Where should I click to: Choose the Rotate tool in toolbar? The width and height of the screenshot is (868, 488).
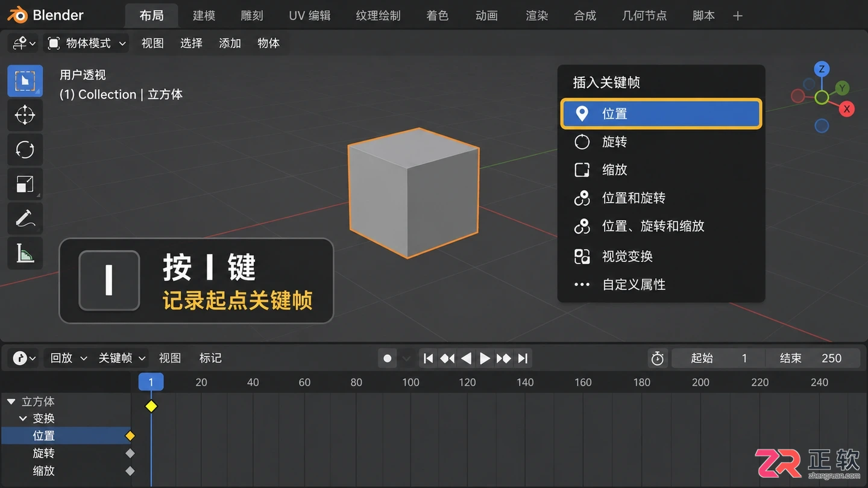click(x=25, y=149)
